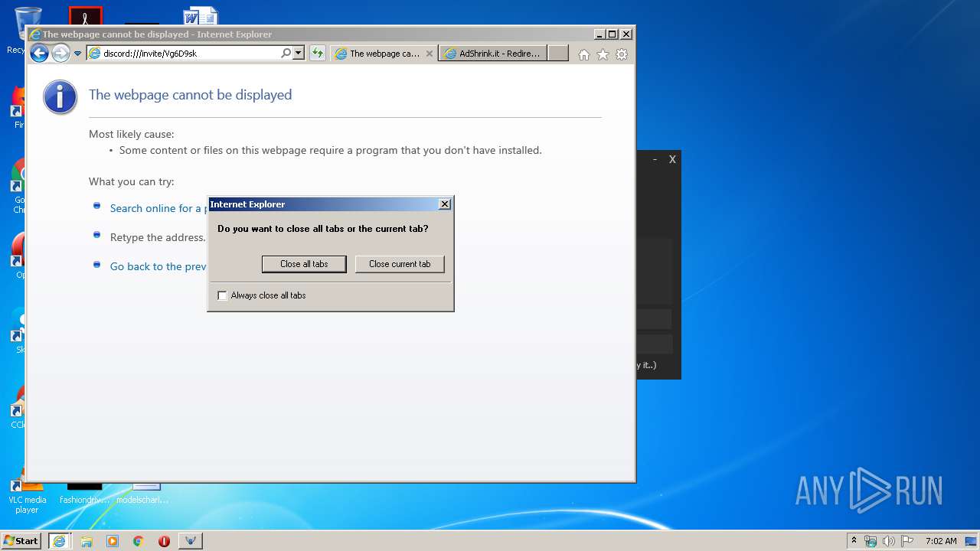Click the dark app taskbar button after Opera

coord(191,541)
